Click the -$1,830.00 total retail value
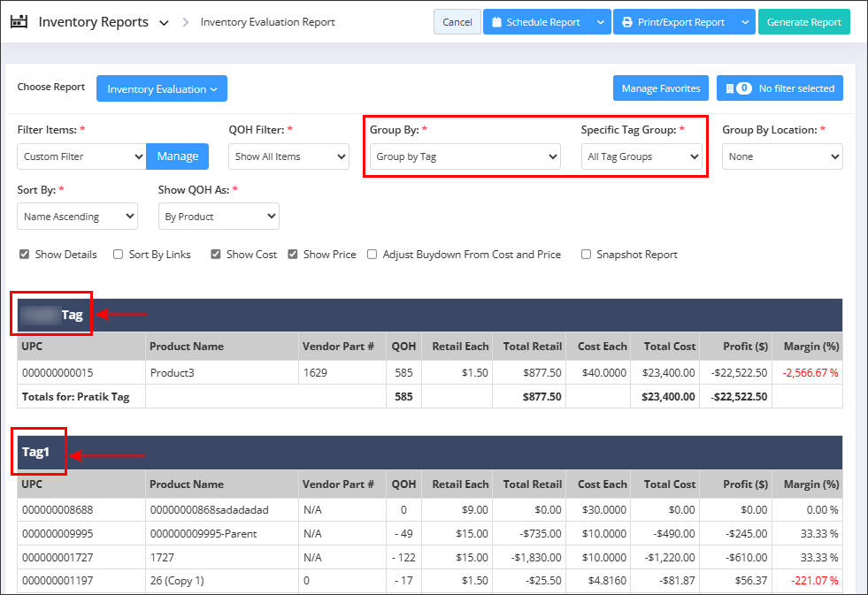The height and width of the screenshot is (595, 868). pos(536,557)
